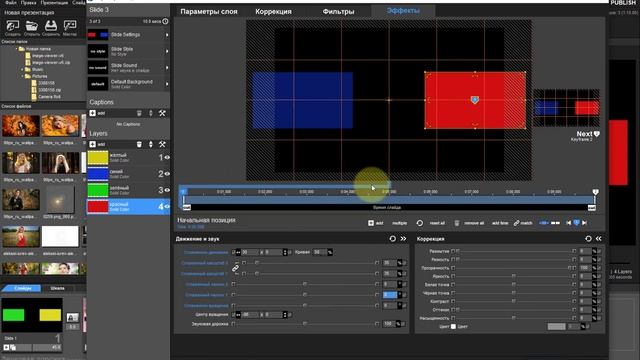Viewport: 640px width, 360px height.
Task: Enable the Цвет colorize checkbox
Action: pos(453,327)
